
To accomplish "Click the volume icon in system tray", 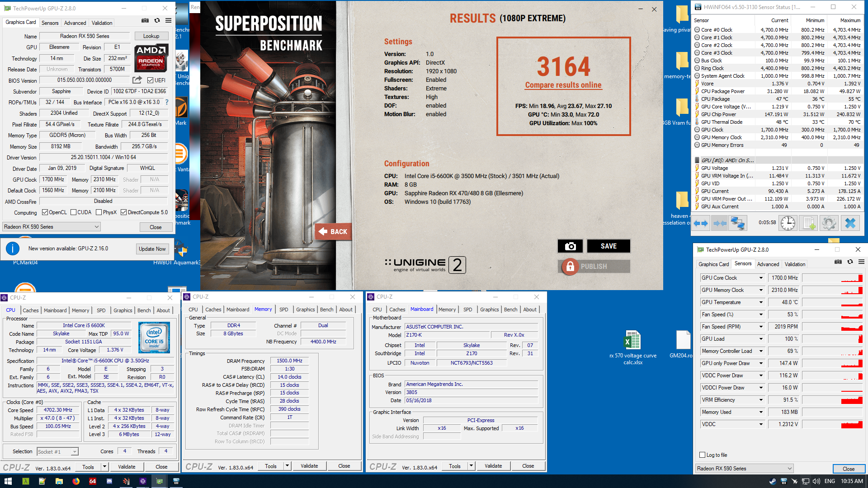I will pyautogui.click(x=816, y=481).
